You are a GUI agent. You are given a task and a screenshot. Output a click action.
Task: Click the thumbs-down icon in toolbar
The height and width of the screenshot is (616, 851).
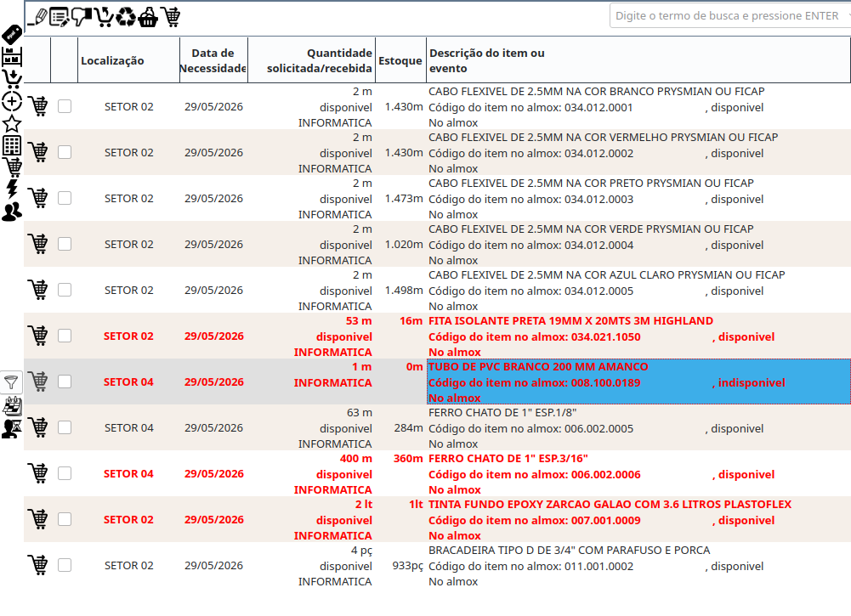[82, 16]
